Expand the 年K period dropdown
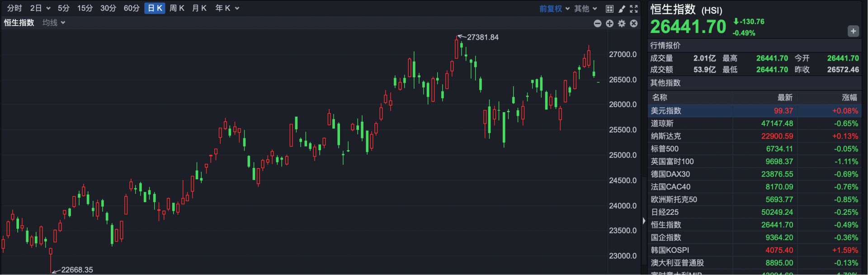The width and height of the screenshot is (868, 275). (227, 8)
